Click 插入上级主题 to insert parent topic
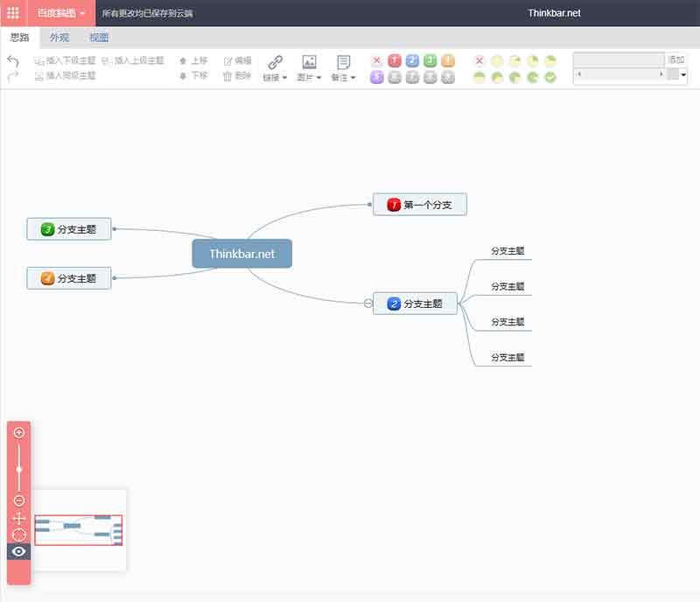The width and height of the screenshot is (700, 602). (x=133, y=60)
